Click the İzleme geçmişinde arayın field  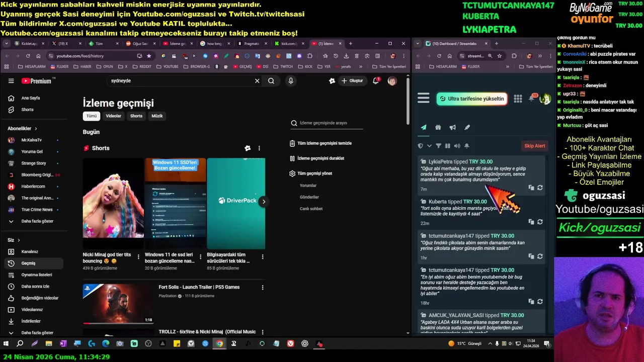coord(327,123)
